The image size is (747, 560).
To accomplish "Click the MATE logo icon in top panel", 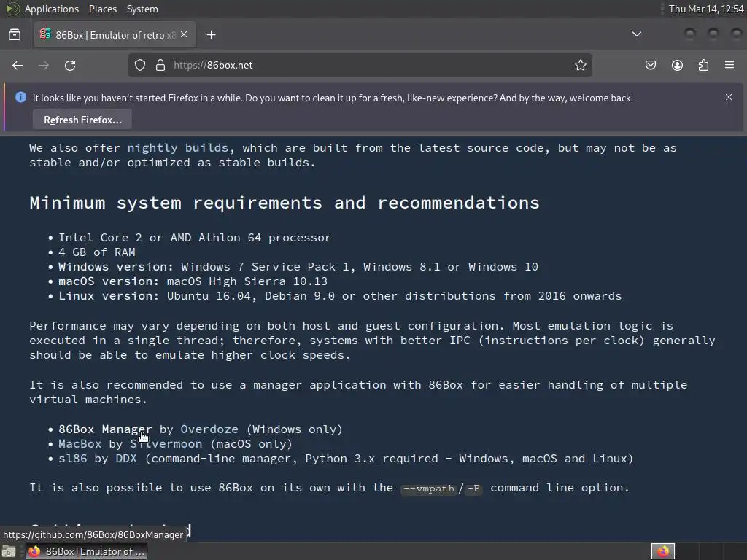I will click(x=12, y=9).
